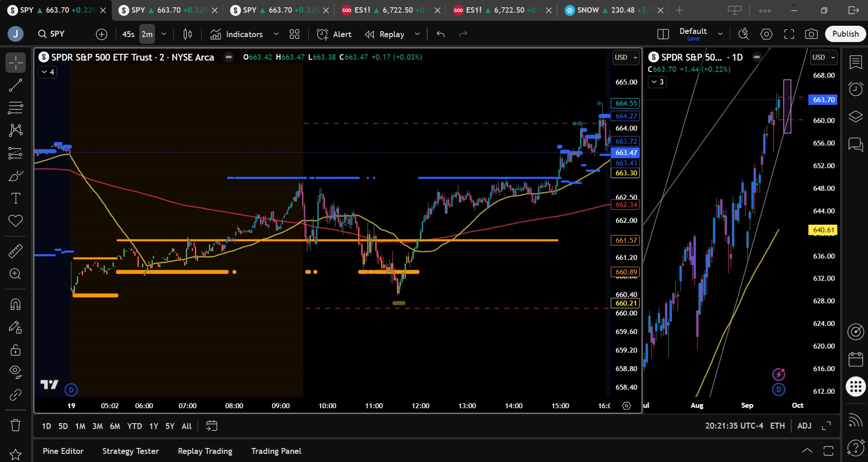Screen dimensions: 868x462
Task: Open the go-to-date calendar icon
Action: coord(212,426)
